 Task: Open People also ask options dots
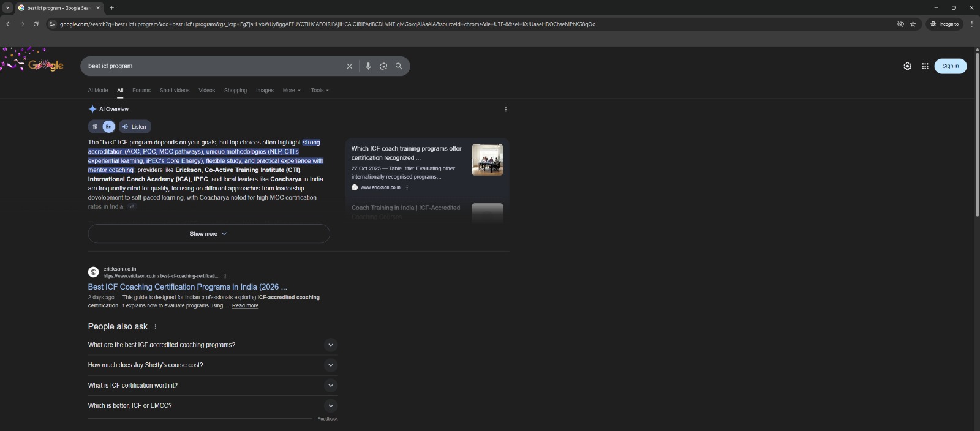coord(155,327)
